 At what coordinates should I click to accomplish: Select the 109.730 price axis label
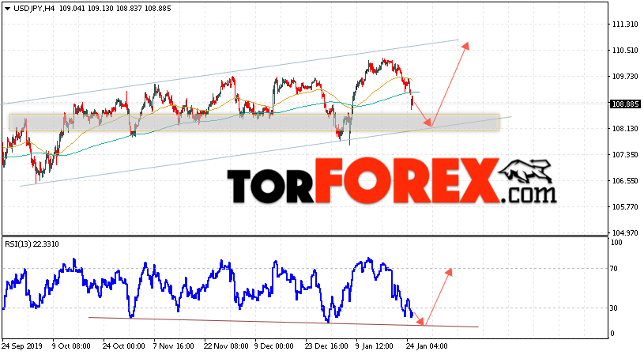pyautogui.click(x=625, y=77)
